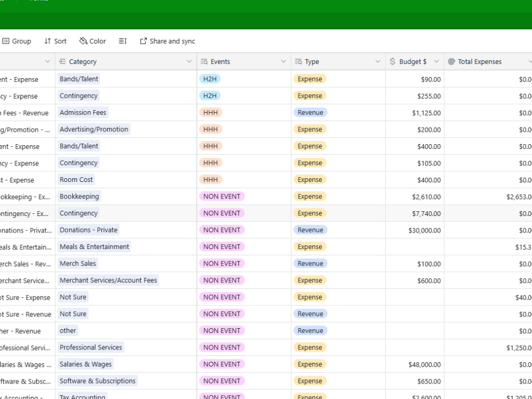Click the HHH tag in Admission Fees row
Image resolution: width=532 pixels, height=399 pixels.
[210, 113]
